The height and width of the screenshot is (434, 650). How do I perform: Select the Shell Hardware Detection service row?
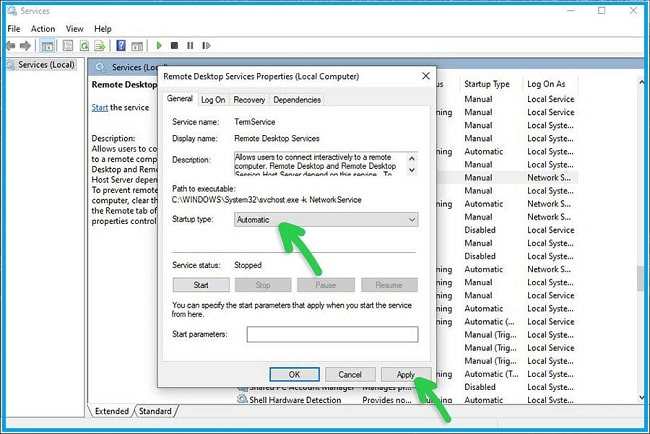tap(406, 400)
